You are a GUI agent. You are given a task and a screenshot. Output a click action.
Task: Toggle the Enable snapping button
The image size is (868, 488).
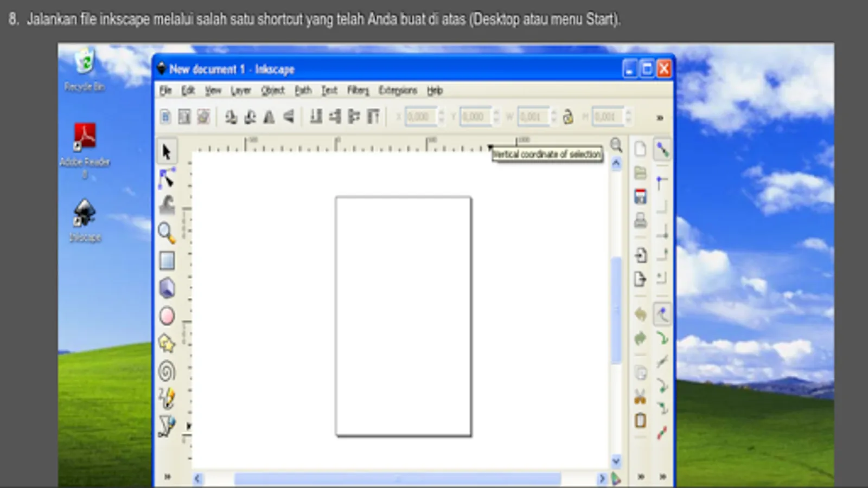[662, 149]
